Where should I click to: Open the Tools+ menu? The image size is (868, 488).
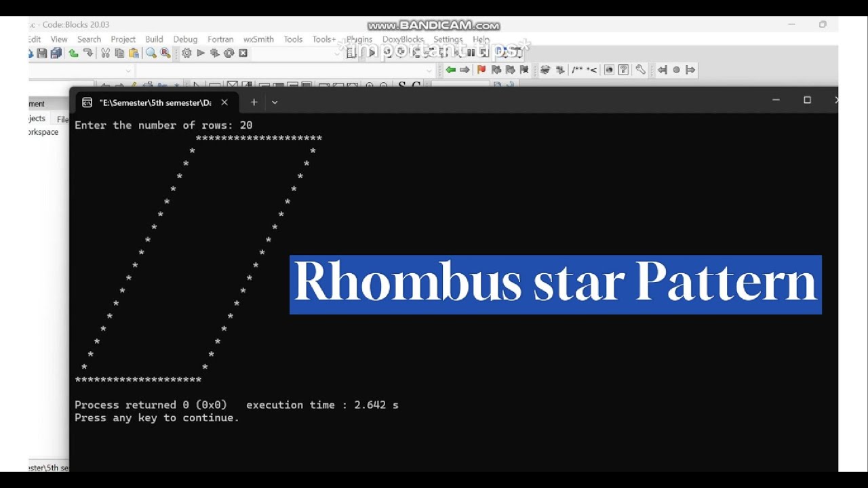323,39
